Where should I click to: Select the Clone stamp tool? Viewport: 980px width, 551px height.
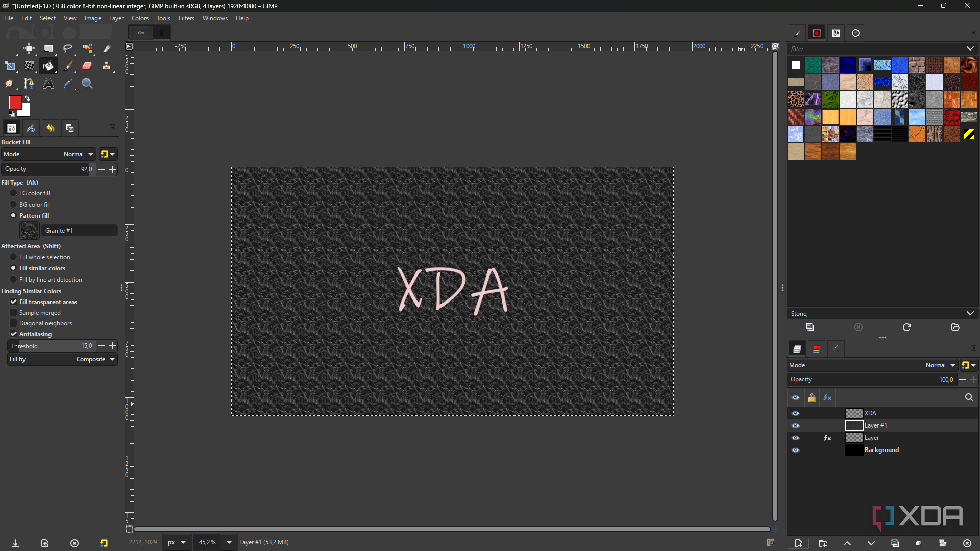[x=107, y=66]
